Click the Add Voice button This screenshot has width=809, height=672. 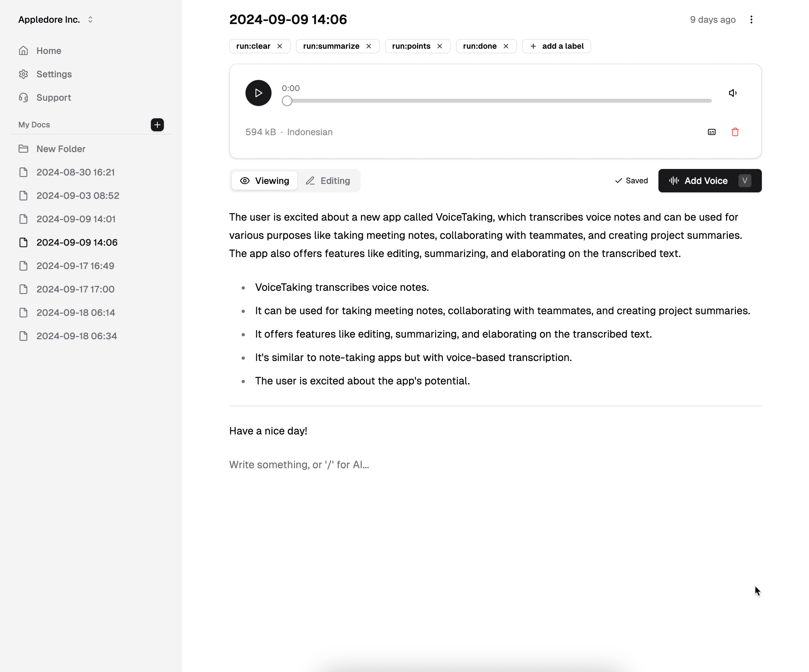coord(709,181)
